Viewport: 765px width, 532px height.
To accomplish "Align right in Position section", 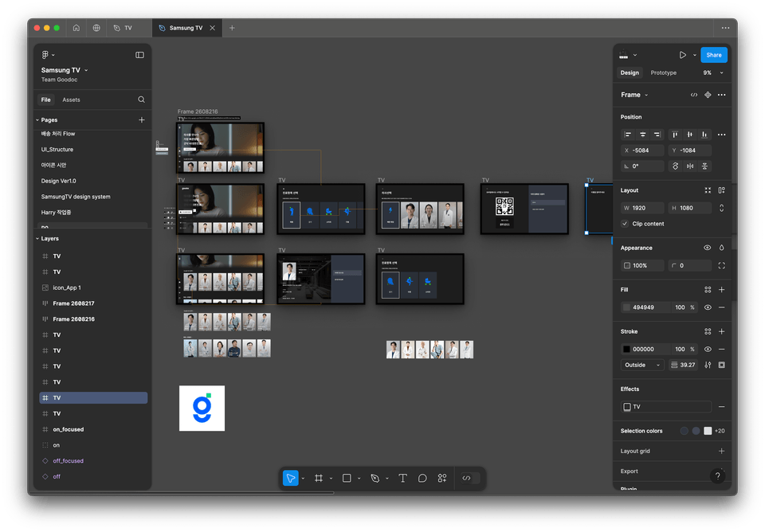I will 657,134.
